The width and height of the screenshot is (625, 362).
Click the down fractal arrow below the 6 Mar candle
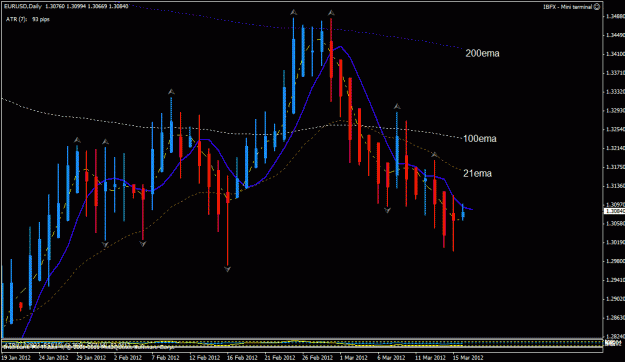387,210
